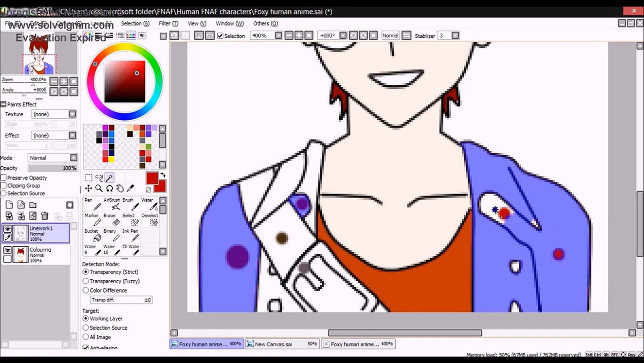
Task: Enable the Preserve Opacity checkbox
Action: [4, 177]
